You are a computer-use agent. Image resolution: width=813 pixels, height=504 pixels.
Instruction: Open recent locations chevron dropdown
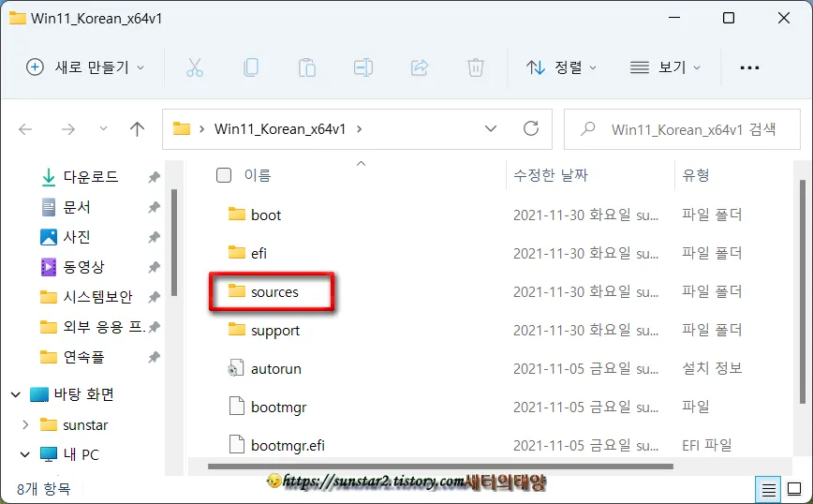(x=103, y=128)
